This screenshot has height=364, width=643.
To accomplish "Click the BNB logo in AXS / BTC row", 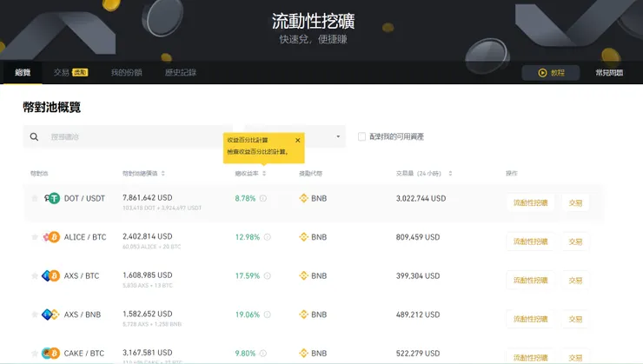I will click(303, 276).
